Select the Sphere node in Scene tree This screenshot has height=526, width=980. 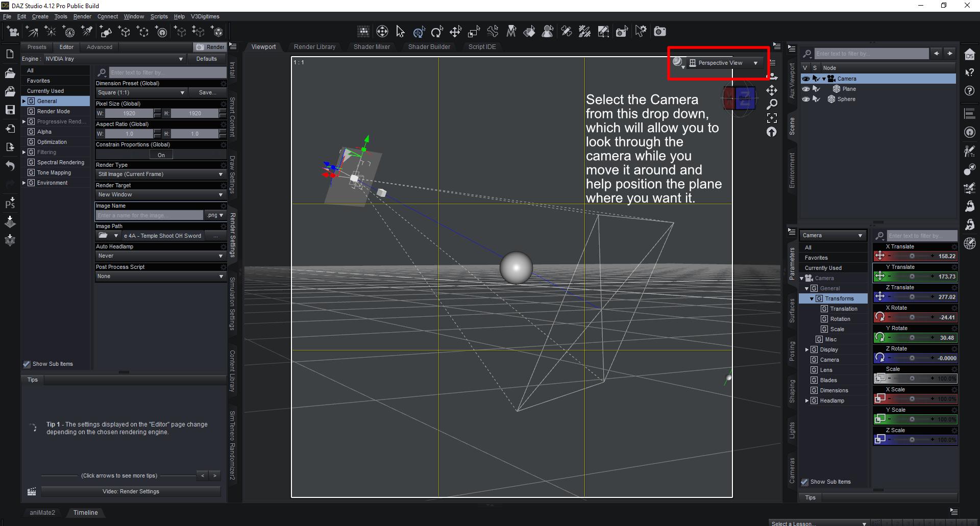click(x=846, y=99)
